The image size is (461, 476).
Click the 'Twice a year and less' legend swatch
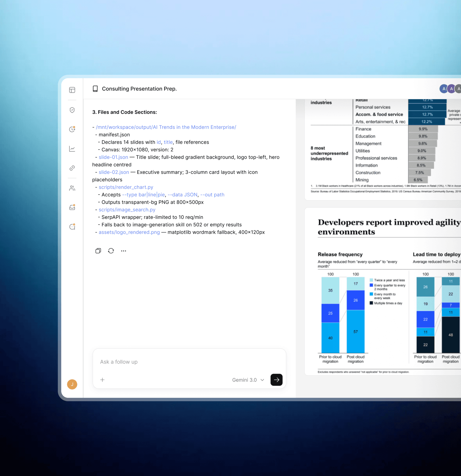[x=371, y=280]
